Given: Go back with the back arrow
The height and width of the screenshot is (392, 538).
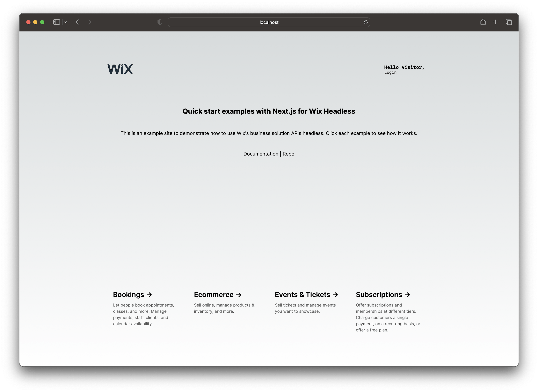Looking at the screenshot, I should (77, 22).
